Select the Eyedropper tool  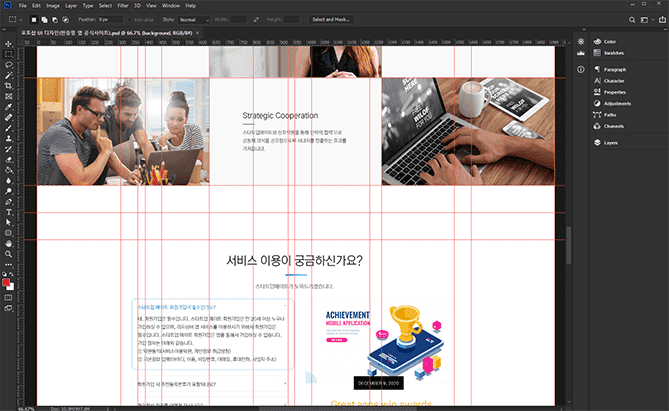coord(8,107)
